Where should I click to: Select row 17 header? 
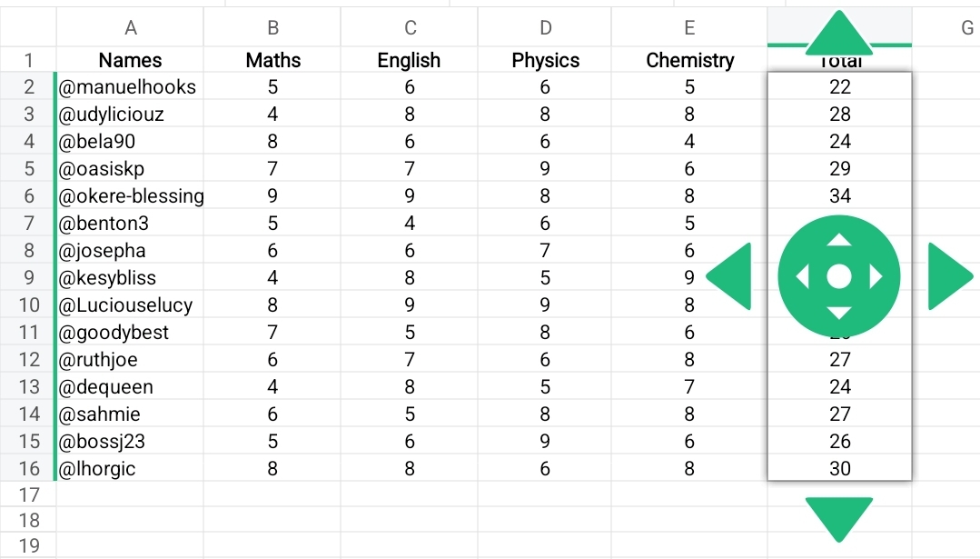click(x=29, y=495)
